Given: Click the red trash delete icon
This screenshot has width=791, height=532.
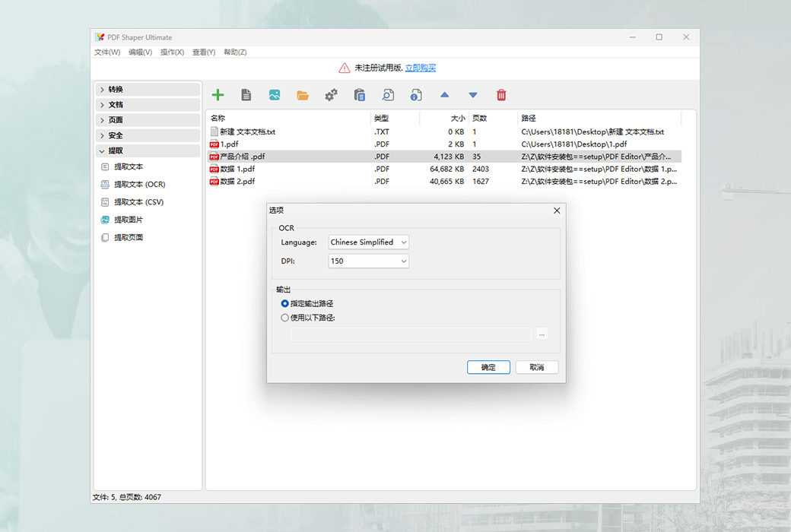Looking at the screenshot, I should pos(501,94).
